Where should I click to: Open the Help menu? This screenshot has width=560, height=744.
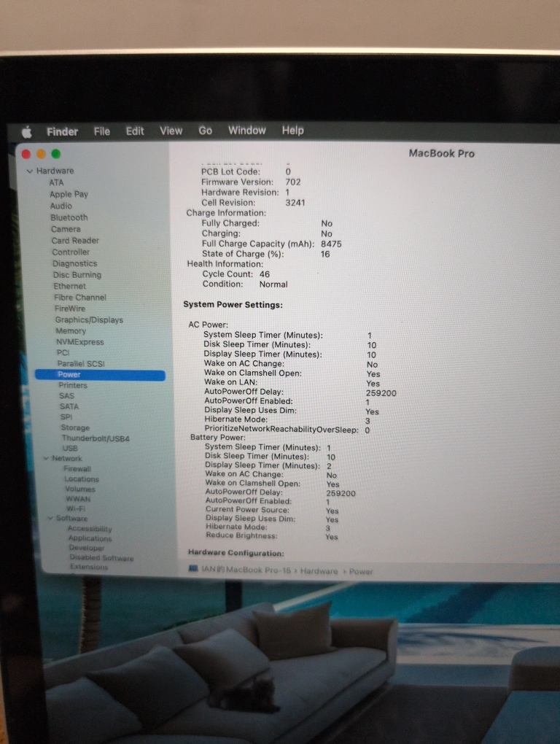coord(293,130)
